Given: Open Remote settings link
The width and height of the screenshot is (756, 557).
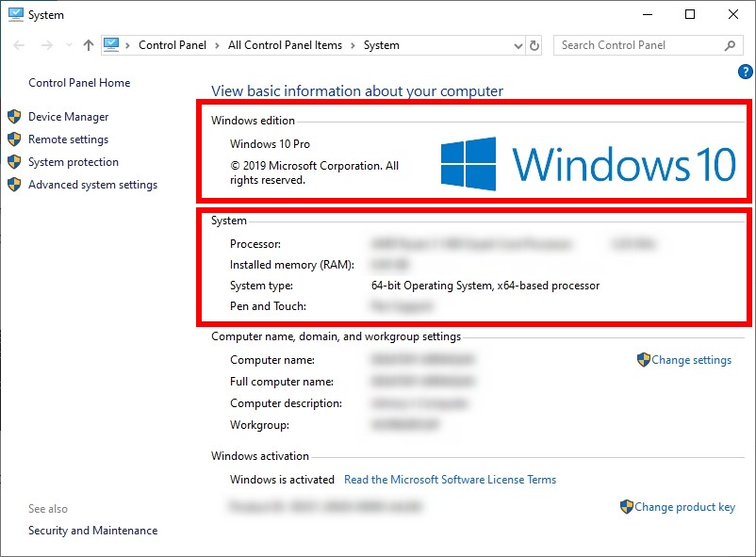Looking at the screenshot, I should point(68,139).
